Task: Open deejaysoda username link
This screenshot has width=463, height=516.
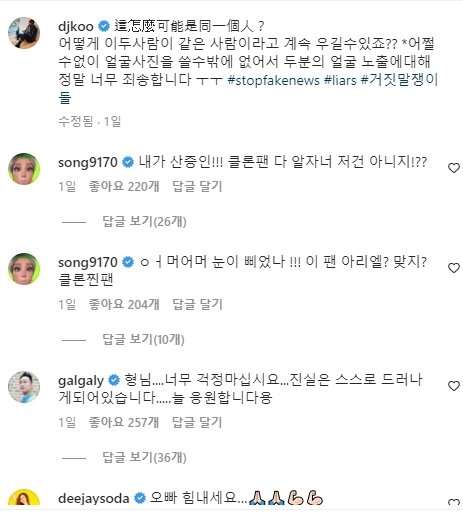Action: [x=94, y=499]
